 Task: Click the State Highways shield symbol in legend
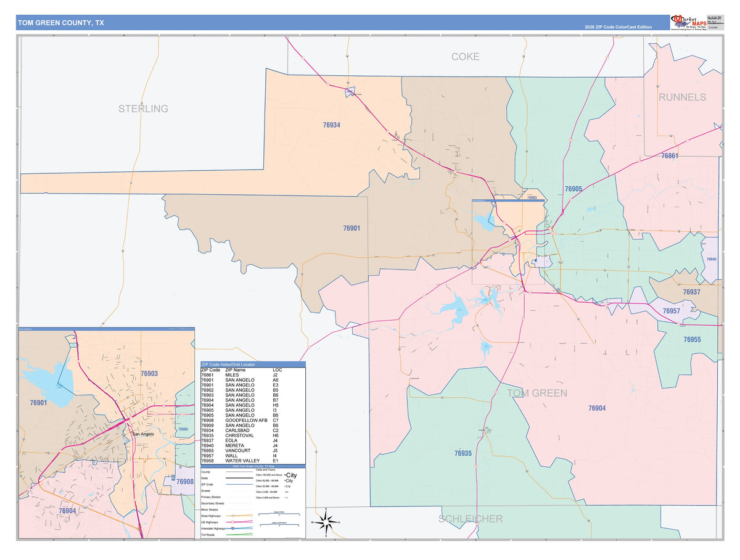coord(231,516)
